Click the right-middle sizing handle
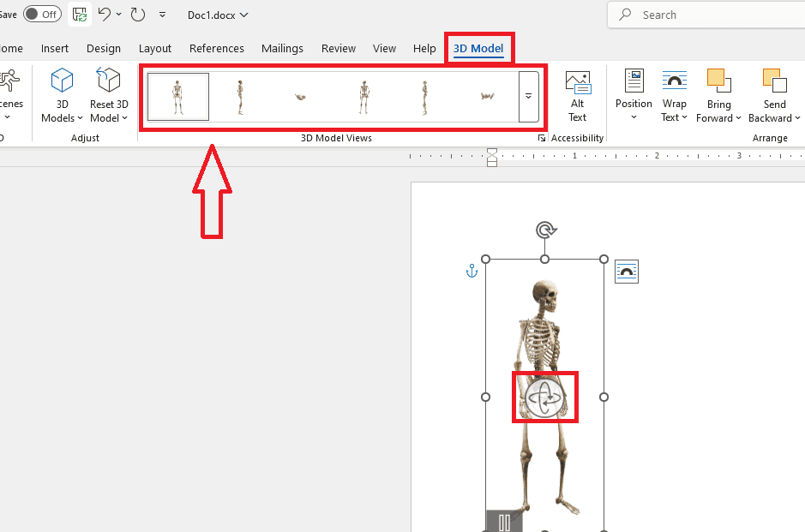 point(604,397)
